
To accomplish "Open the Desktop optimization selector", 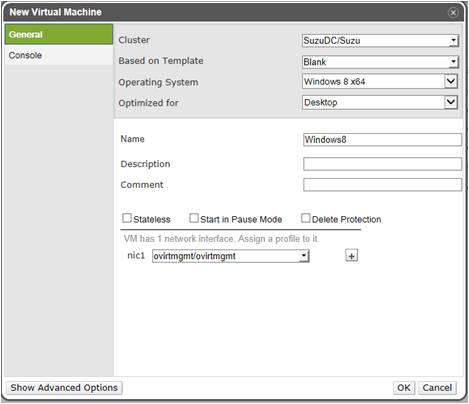I will pyautogui.click(x=380, y=102).
